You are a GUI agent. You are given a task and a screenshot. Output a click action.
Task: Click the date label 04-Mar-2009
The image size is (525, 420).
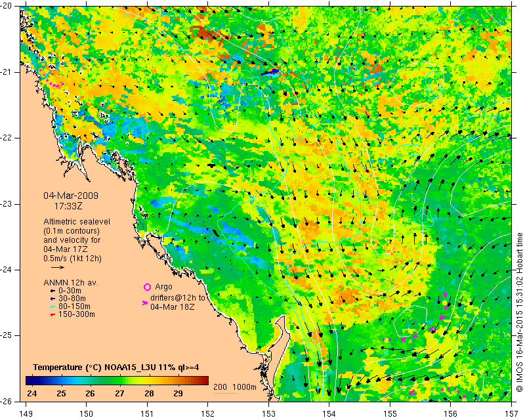click(71, 196)
